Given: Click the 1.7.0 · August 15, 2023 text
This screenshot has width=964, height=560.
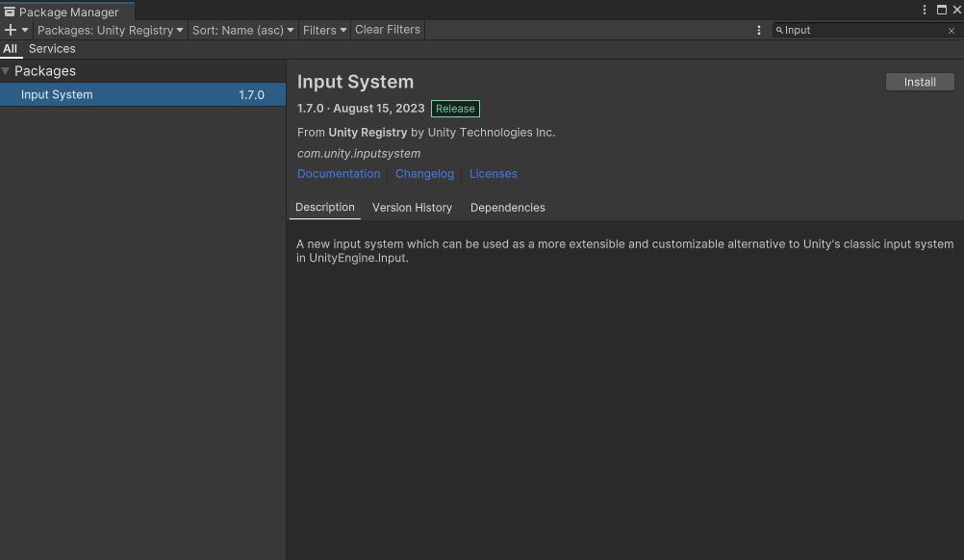Looking at the screenshot, I should pyautogui.click(x=361, y=108).
